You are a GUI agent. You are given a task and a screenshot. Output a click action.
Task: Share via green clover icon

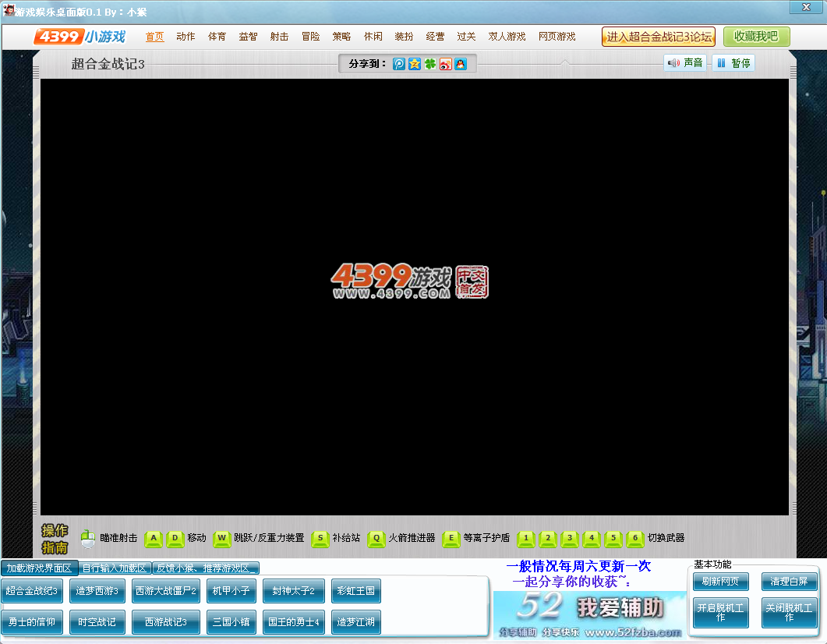[430, 64]
